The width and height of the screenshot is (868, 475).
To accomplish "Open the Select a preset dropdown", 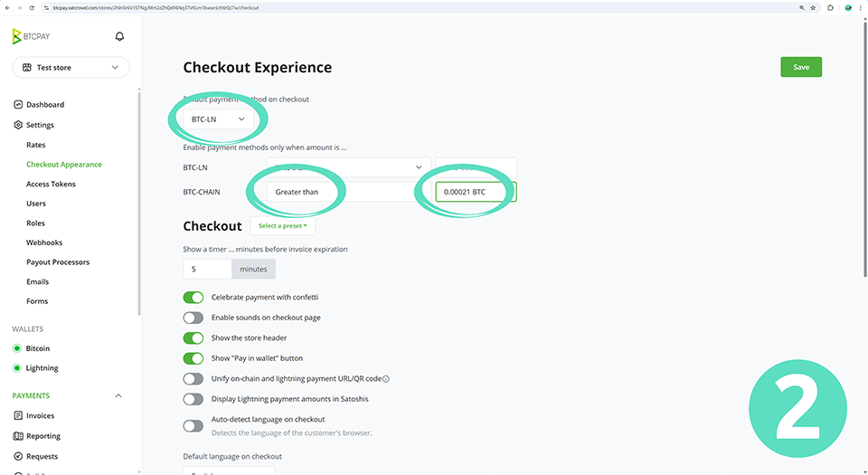I will coord(282,226).
